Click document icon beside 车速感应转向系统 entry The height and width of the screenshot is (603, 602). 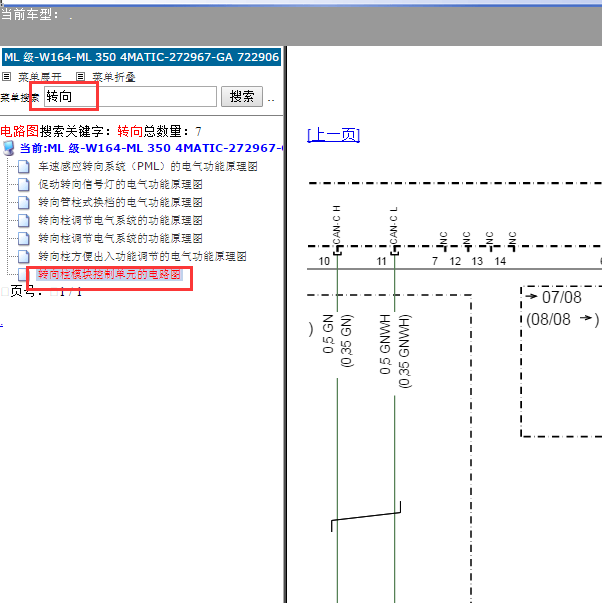coord(24,167)
